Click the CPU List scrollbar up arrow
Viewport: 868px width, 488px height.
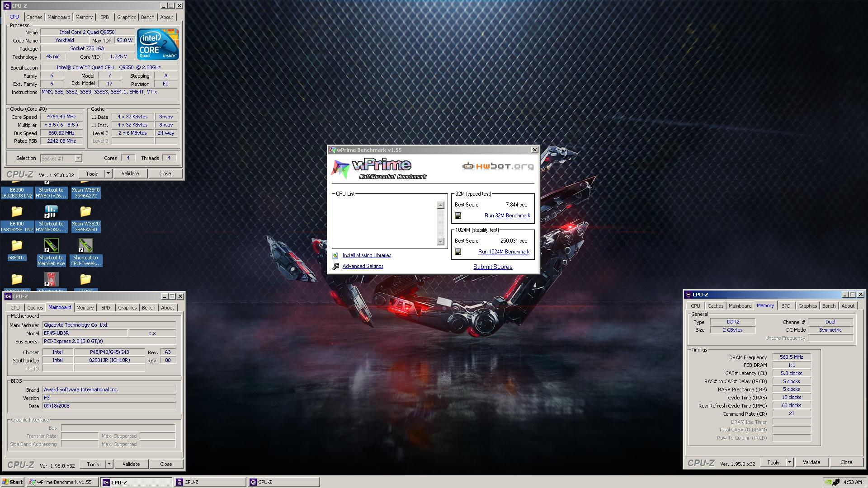[x=441, y=205]
